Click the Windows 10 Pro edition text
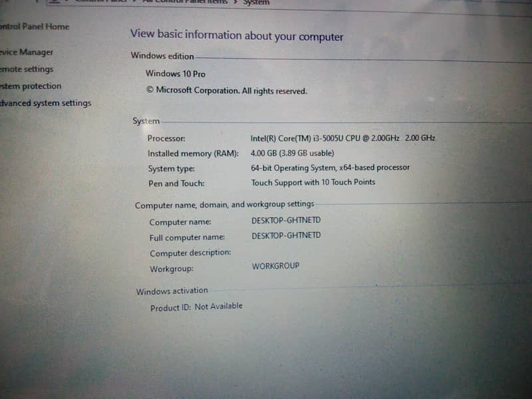 click(x=176, y=74)
